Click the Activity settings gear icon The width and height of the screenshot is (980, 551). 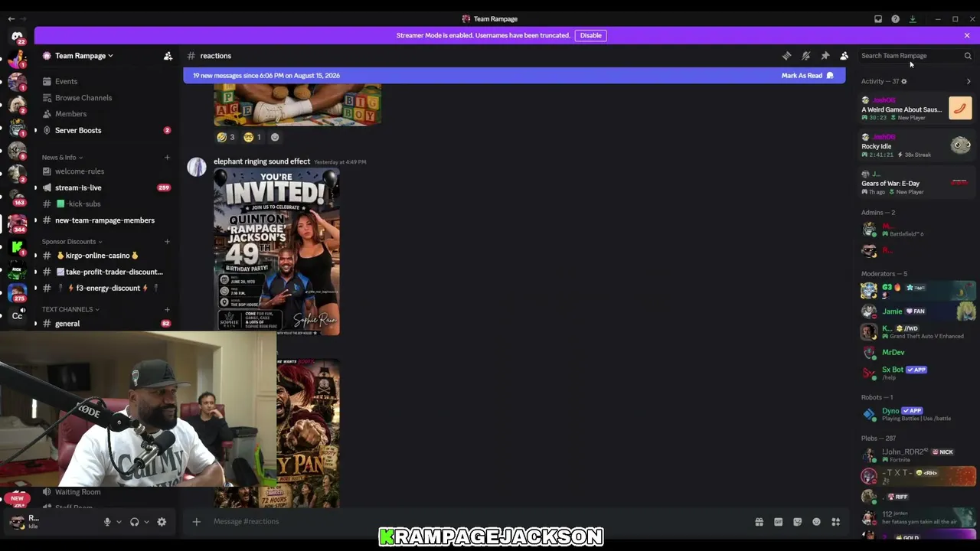pyautogui.click(x=903, y=81)
